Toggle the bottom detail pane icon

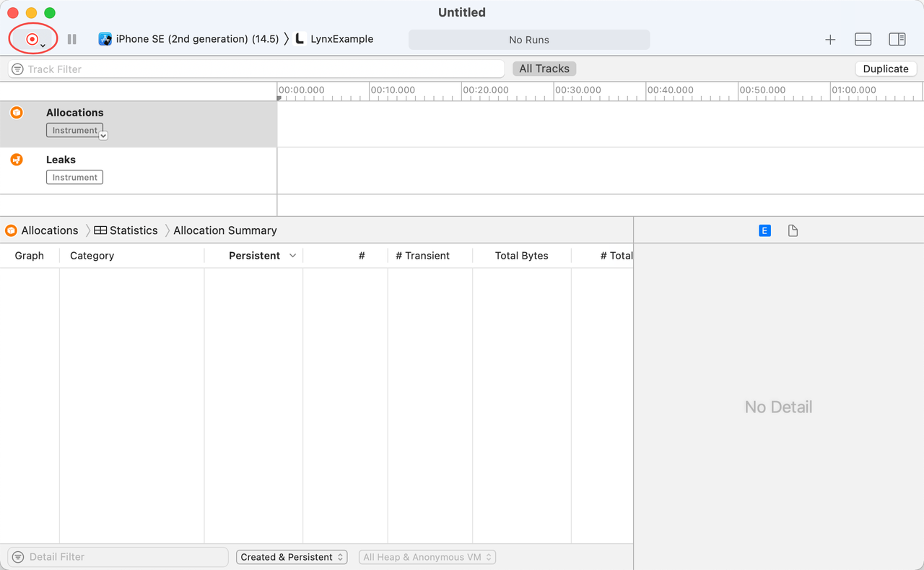863,40
